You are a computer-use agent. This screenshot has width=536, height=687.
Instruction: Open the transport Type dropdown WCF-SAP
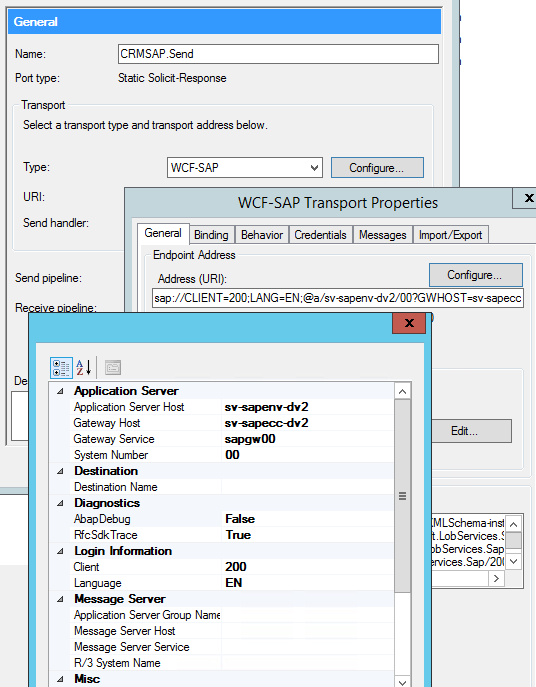coord(245,168)
